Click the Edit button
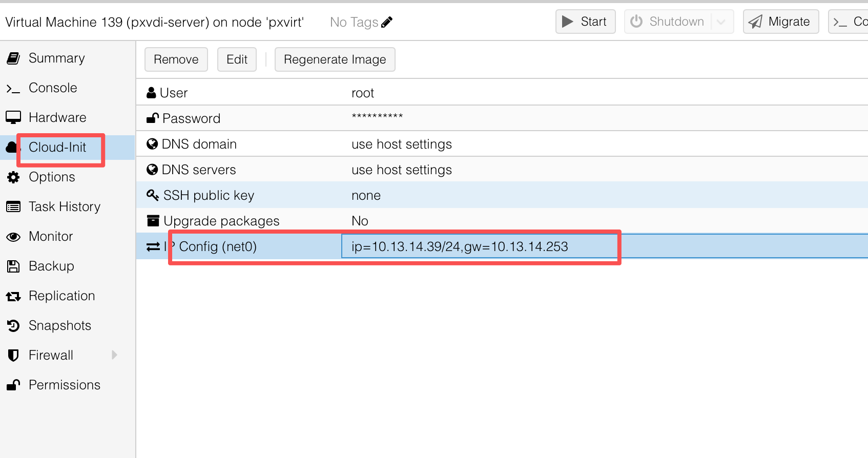868x458 pixels. pyautogui.click(x=237, y=59)
